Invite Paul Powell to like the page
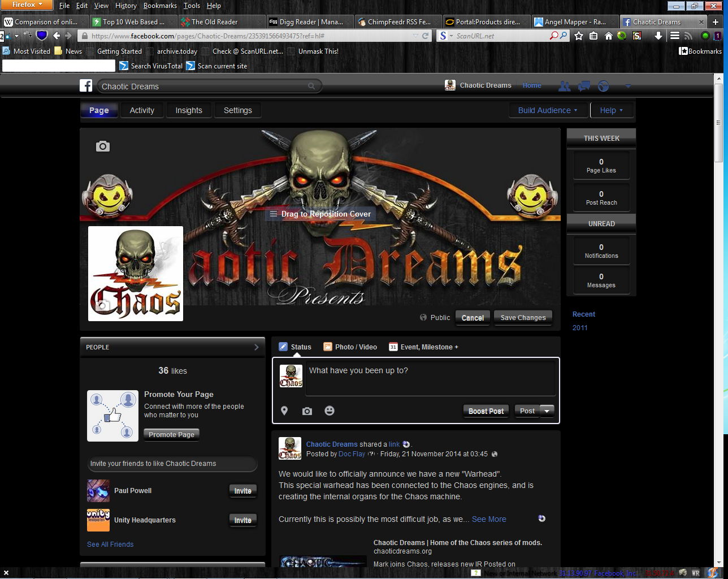 point(242,491)
